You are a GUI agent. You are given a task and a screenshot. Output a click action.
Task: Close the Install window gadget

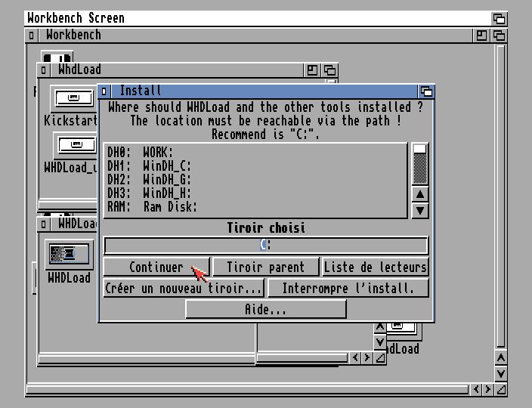pos(104,91)
